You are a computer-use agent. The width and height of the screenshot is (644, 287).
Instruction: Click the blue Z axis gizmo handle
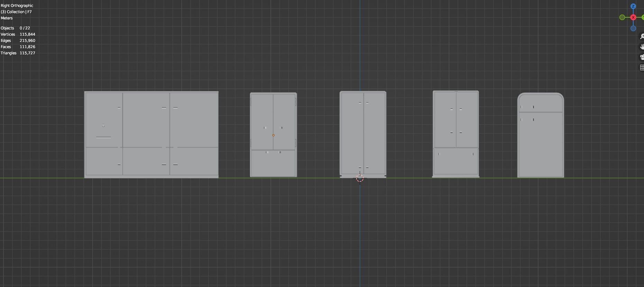point(633,6)
